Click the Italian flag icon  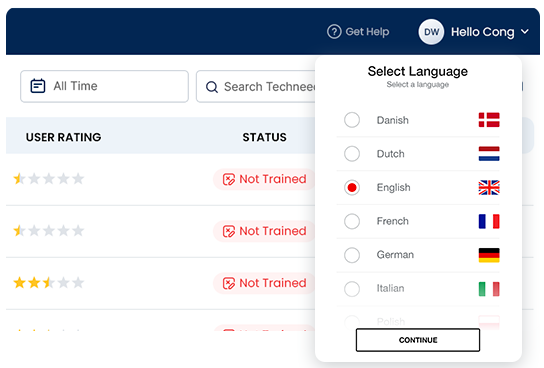(489, 289)
